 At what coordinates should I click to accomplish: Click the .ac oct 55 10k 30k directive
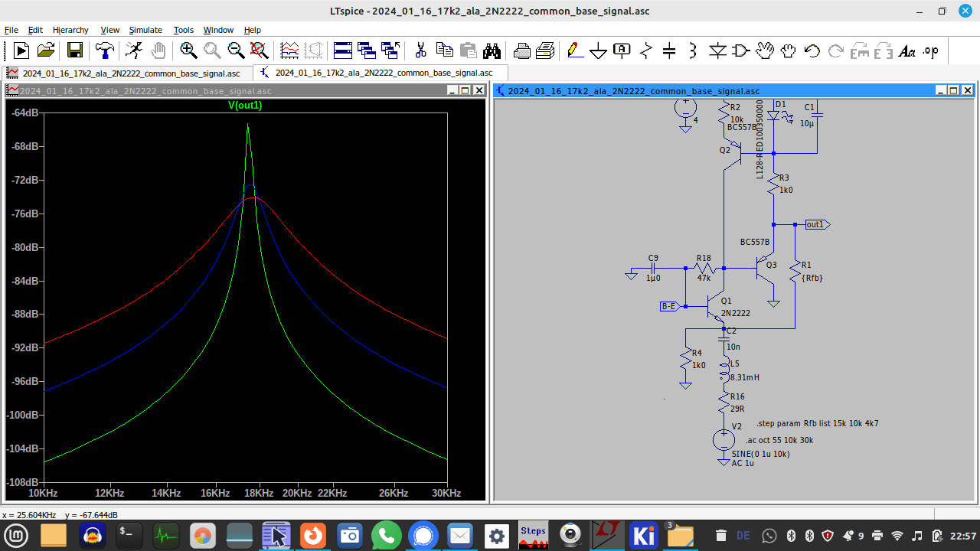[x=779, y=440]
